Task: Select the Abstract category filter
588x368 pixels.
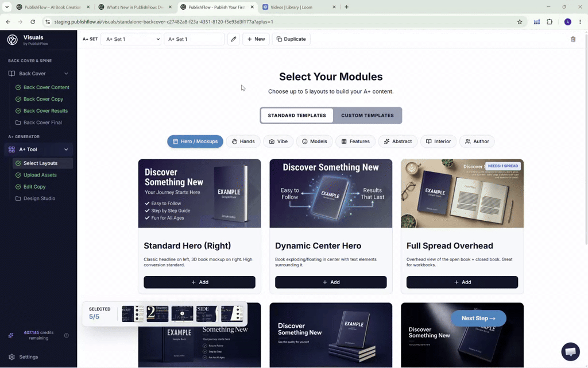Action: (398, 141)
